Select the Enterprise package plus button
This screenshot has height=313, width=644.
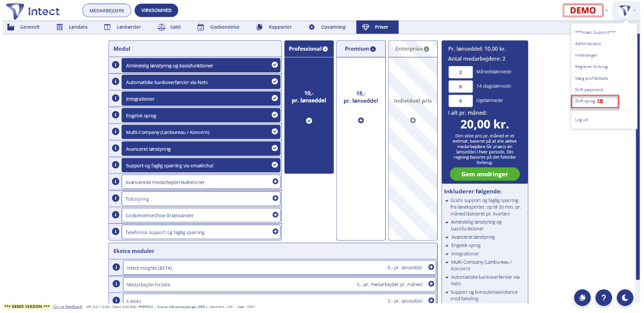pyautogui.click(x=413, y=121)
